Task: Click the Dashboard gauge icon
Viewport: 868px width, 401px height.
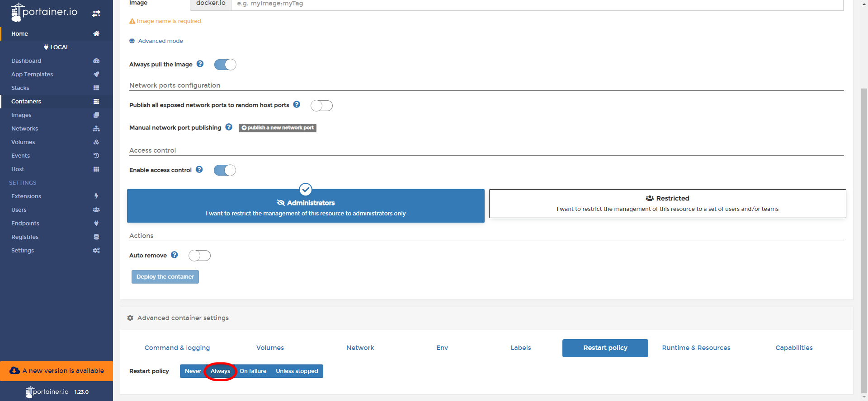Action: (x=96, y=61)
